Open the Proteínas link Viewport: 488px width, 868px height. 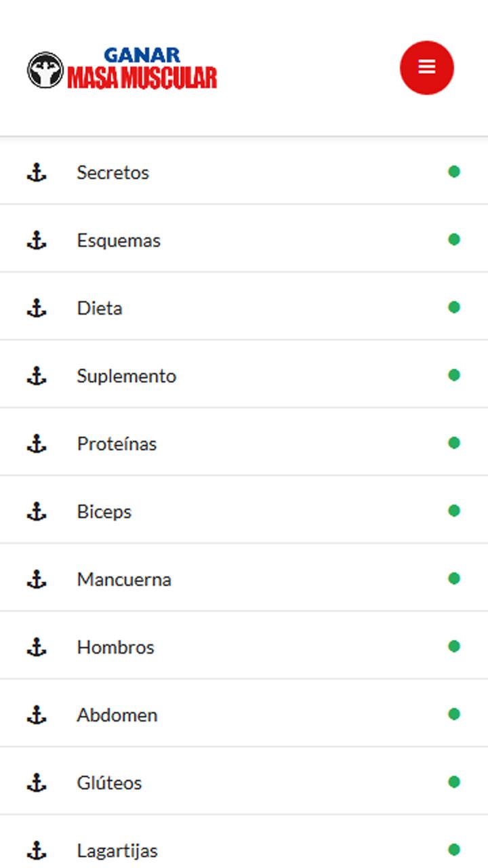[117, 443]
